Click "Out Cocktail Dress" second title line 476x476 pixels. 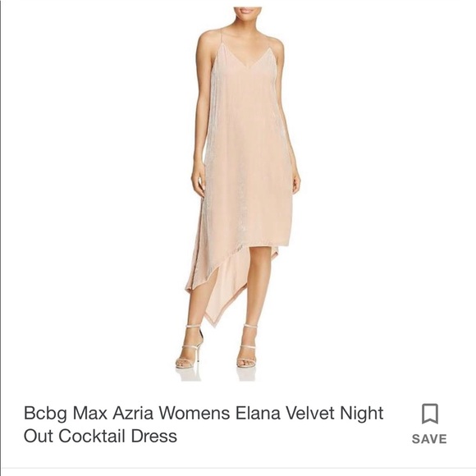click(x=100, y=437)
